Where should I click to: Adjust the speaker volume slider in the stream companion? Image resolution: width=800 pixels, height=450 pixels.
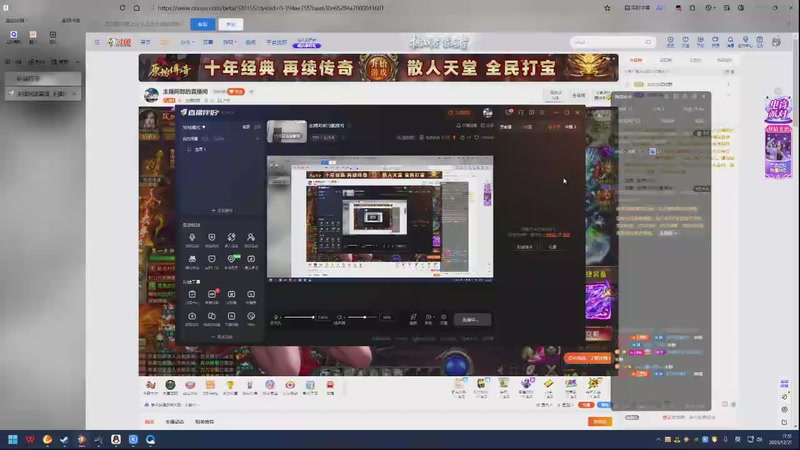coord(363,317)
